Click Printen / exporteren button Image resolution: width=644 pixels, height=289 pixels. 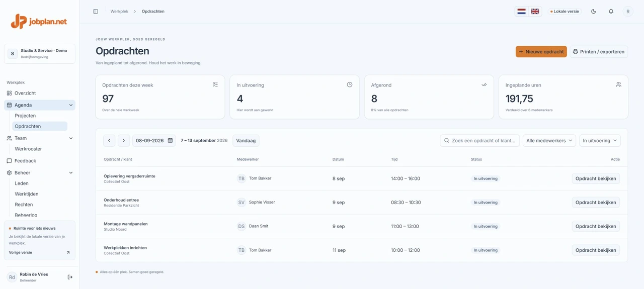[x=599, y=52]
